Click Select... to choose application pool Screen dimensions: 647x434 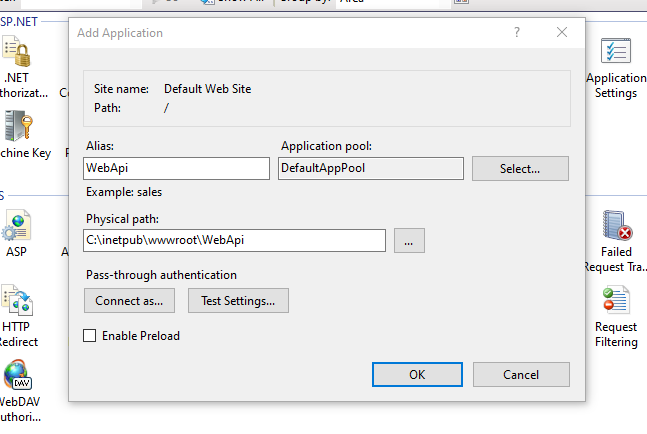[x=520, y=169]
